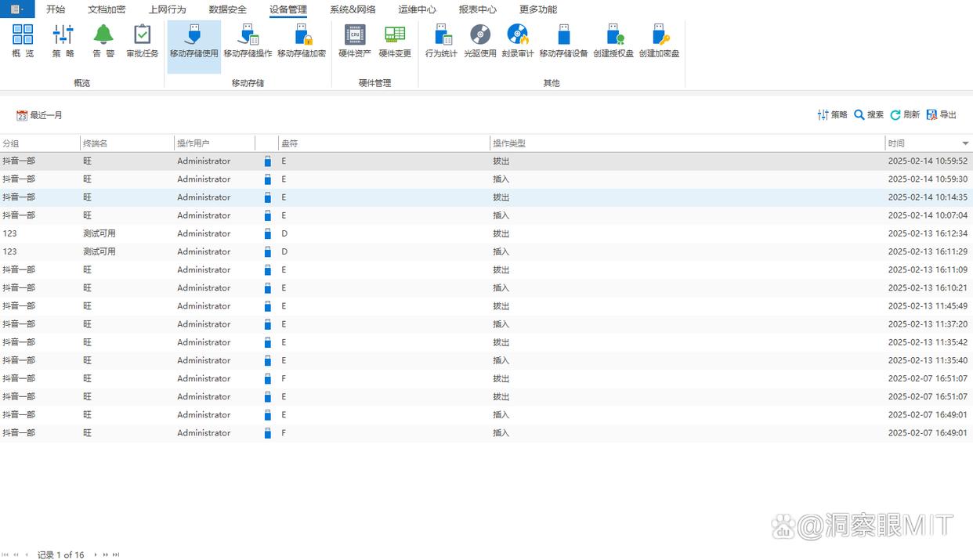Click the 最近一月 date range label
This screenshot has width=973, height=560.
(x=46, y=115)
